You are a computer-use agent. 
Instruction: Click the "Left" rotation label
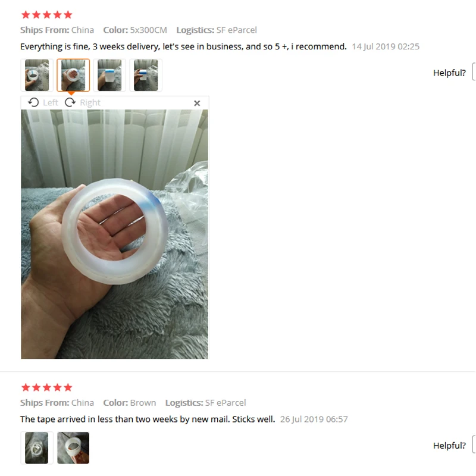pyautogui.click(x=51, y=102)
